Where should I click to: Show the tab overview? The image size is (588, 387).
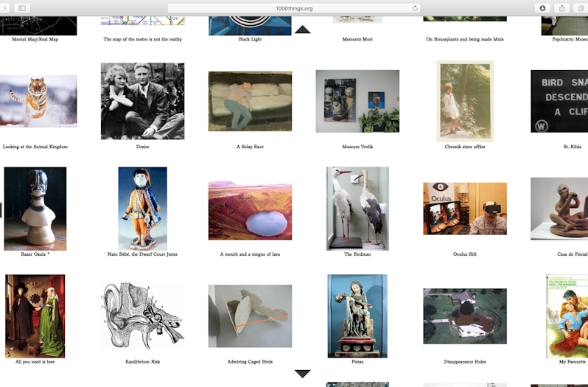click(x=581, y=8)
